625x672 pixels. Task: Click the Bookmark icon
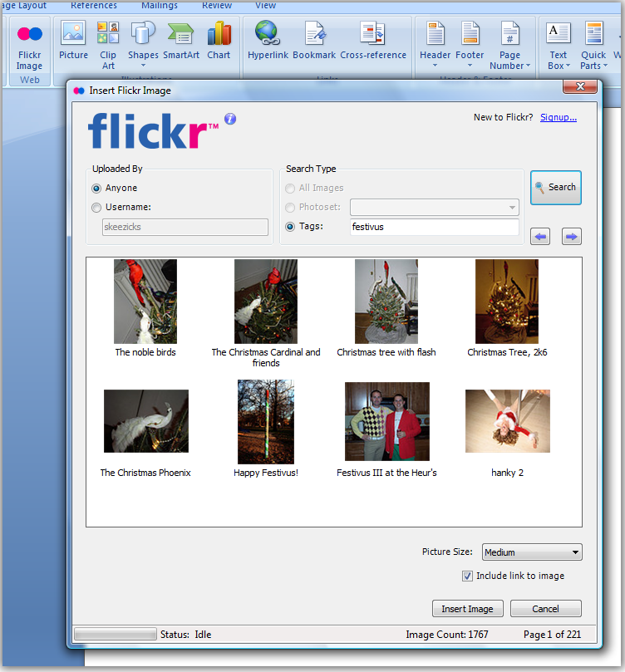point(314,41)
